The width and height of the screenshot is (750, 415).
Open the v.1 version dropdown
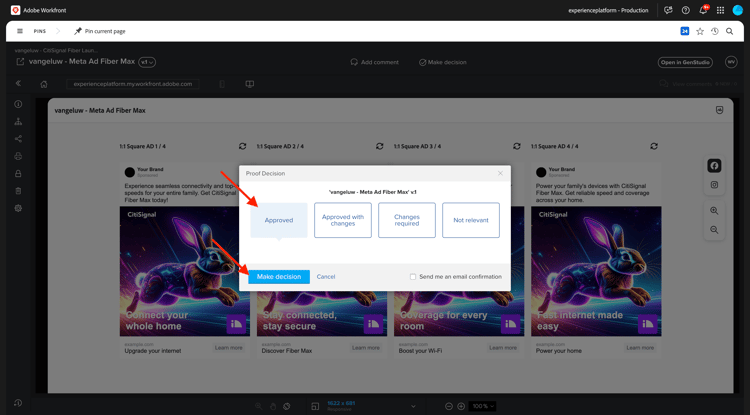[x=147, y=62]
